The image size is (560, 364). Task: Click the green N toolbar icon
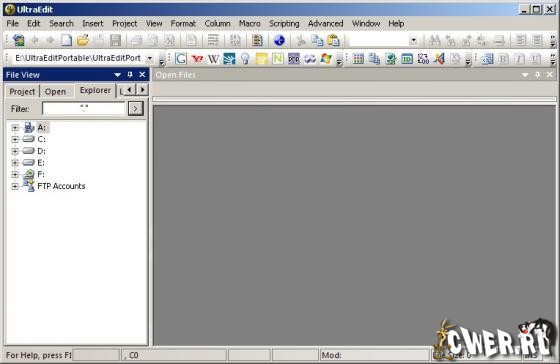click(x=278, y=59)
